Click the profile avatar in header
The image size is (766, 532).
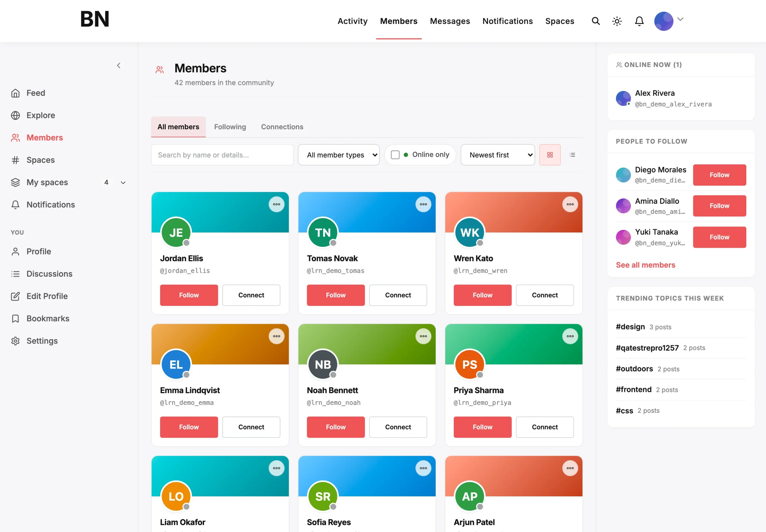point(663,21)
